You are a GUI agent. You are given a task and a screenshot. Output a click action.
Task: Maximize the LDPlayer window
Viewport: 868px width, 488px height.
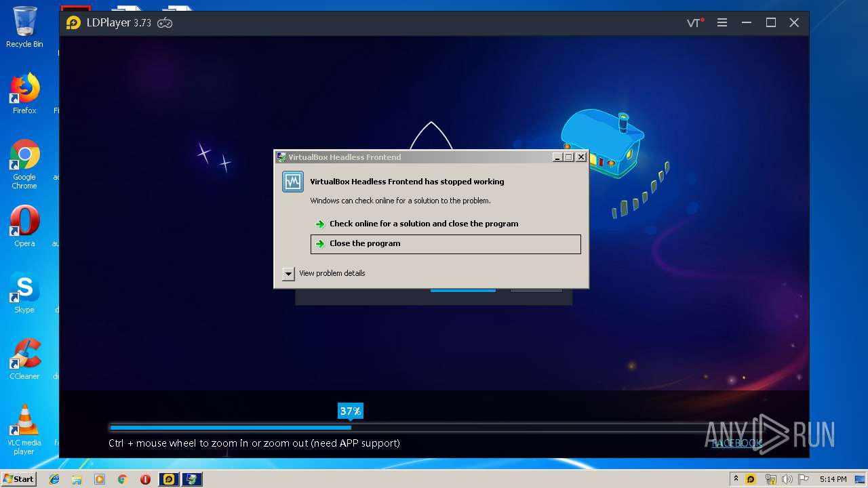pyautogui.click(x=771, y=22)
